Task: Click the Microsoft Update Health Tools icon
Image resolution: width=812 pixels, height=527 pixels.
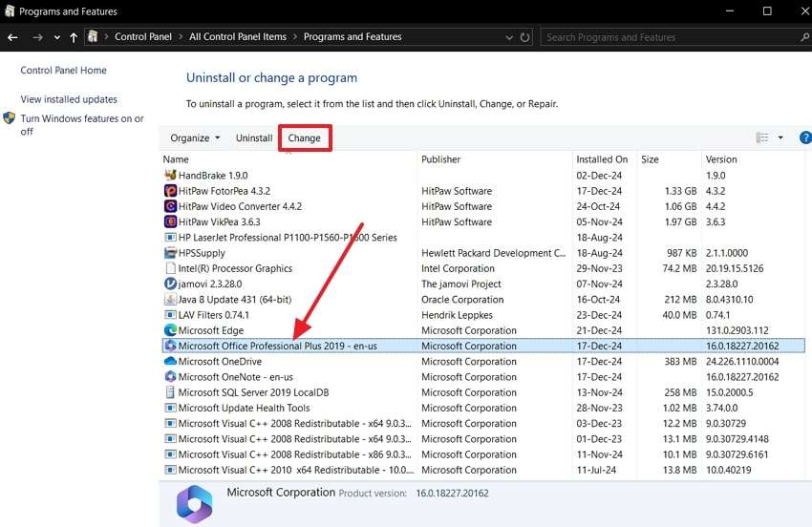Action: 170,408
